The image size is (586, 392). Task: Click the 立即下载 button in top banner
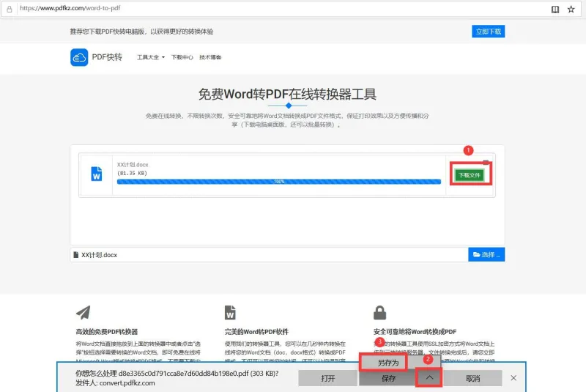tap(488, 32)
